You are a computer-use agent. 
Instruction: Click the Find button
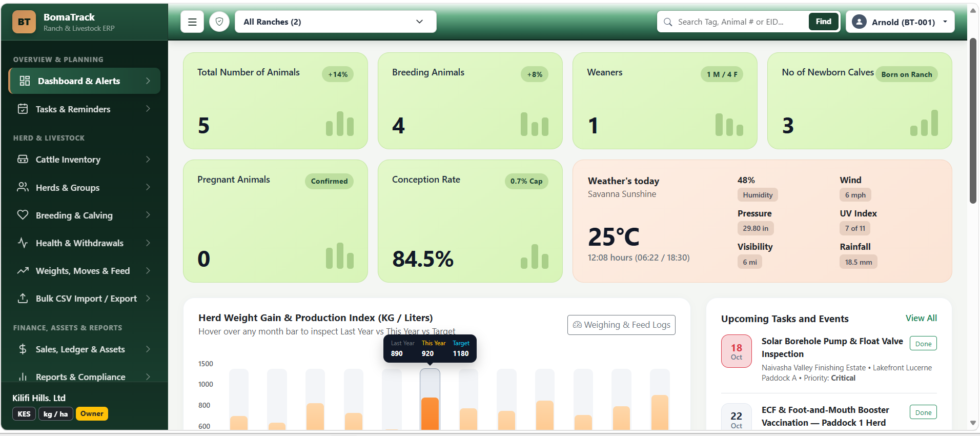coord(824,22)
